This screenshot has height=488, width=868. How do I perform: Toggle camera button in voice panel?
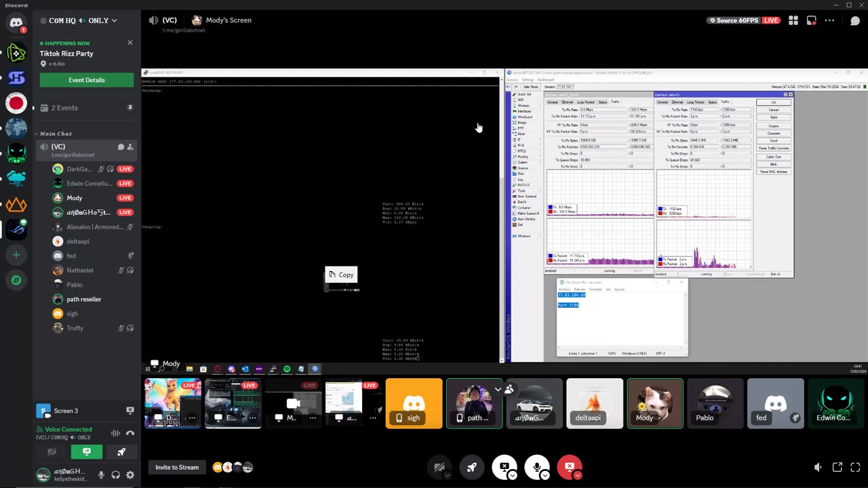[x=52, y=452]
